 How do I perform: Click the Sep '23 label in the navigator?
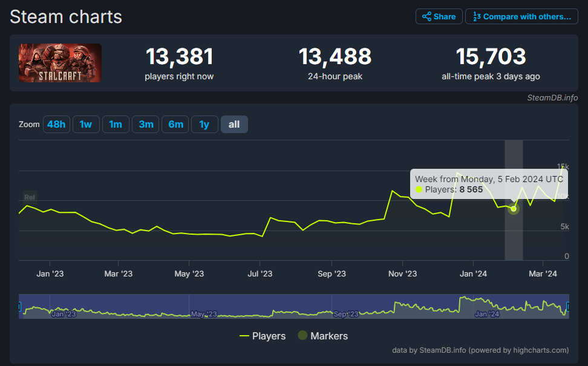tap(346, 314)
